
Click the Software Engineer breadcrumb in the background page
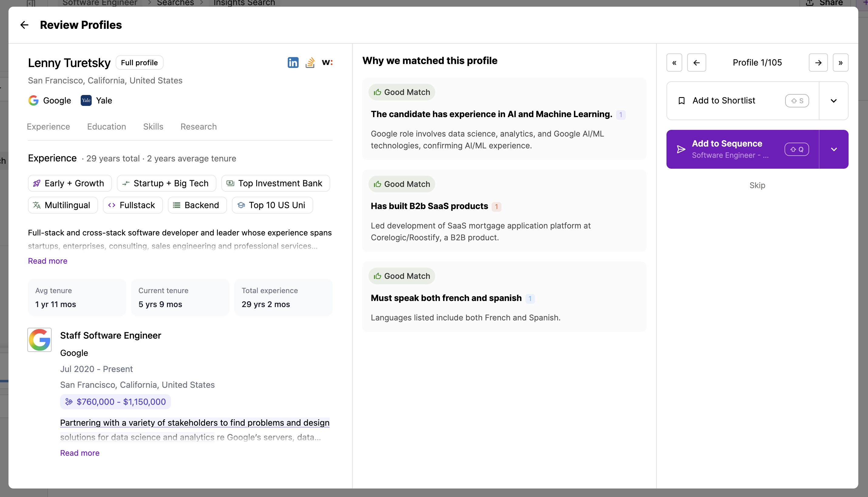tap(100, 3)
